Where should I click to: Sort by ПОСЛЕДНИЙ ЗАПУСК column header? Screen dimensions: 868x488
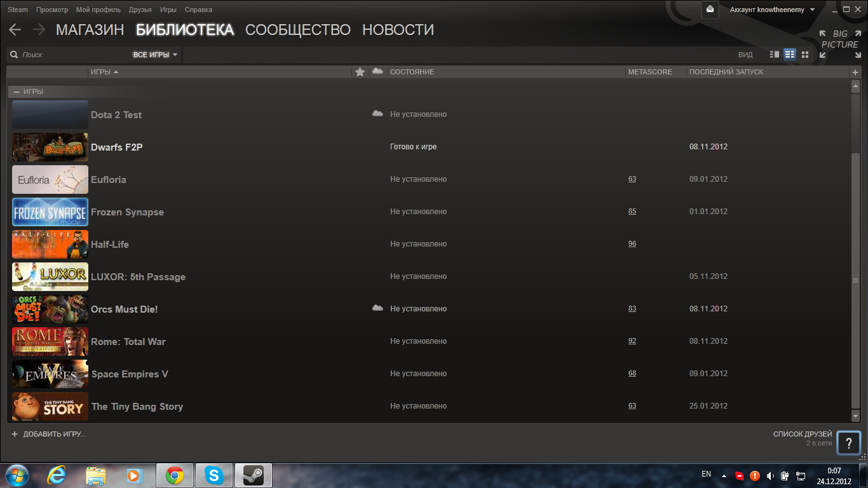(726, 72)
